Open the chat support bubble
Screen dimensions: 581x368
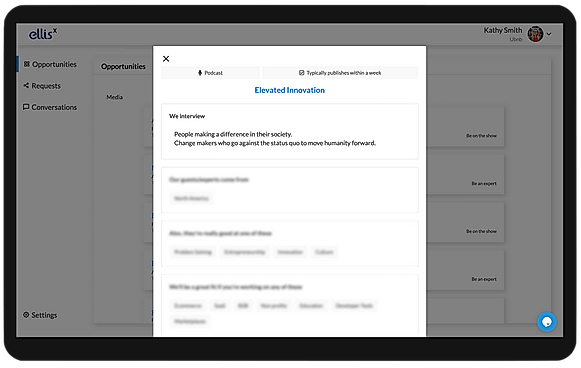547,322
